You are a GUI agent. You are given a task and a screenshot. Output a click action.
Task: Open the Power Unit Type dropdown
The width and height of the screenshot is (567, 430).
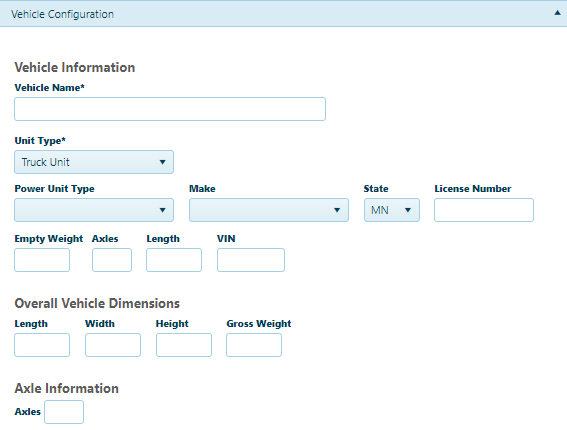click(x=94, y=210)
